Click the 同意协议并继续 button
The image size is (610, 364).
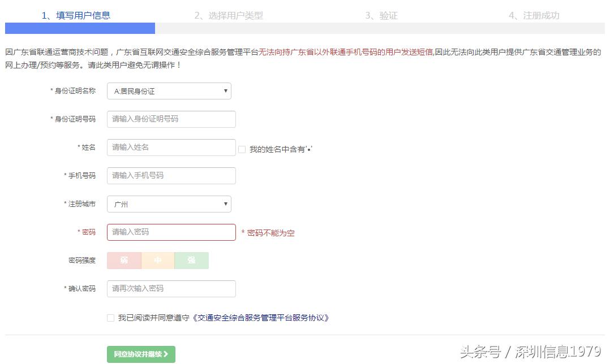tap(140, 354)
